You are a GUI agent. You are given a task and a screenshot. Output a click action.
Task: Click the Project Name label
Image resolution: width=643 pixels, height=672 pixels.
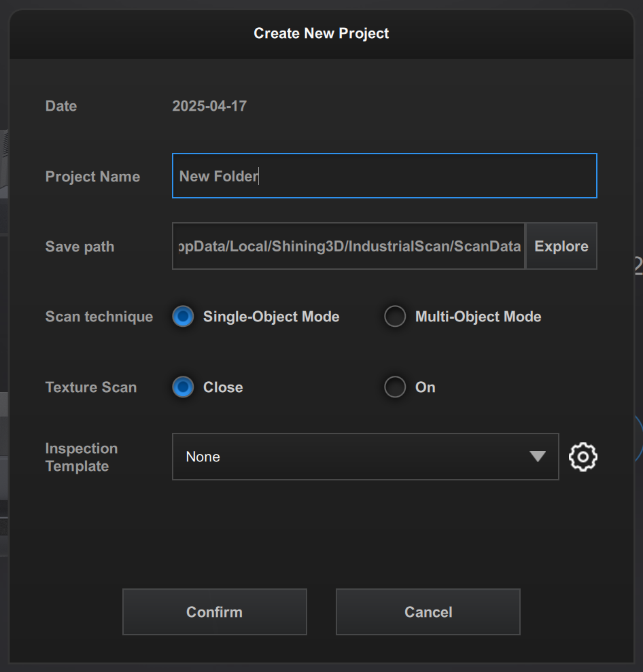92,177
